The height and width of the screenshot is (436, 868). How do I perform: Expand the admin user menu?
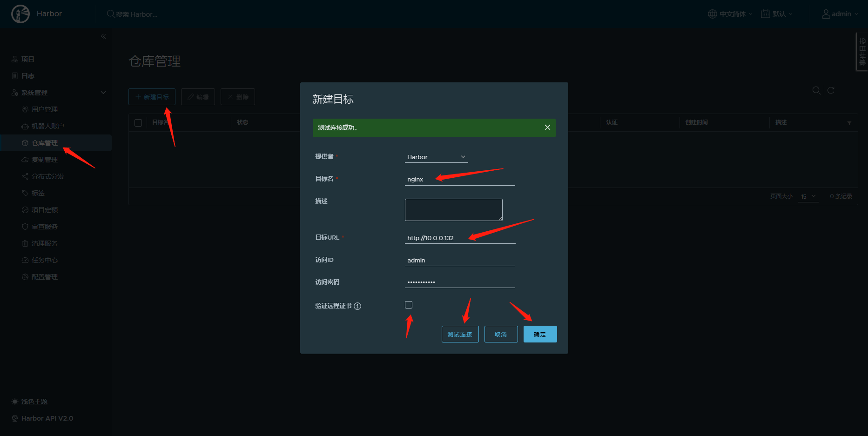pyautogui.click(x=840, y=14)
